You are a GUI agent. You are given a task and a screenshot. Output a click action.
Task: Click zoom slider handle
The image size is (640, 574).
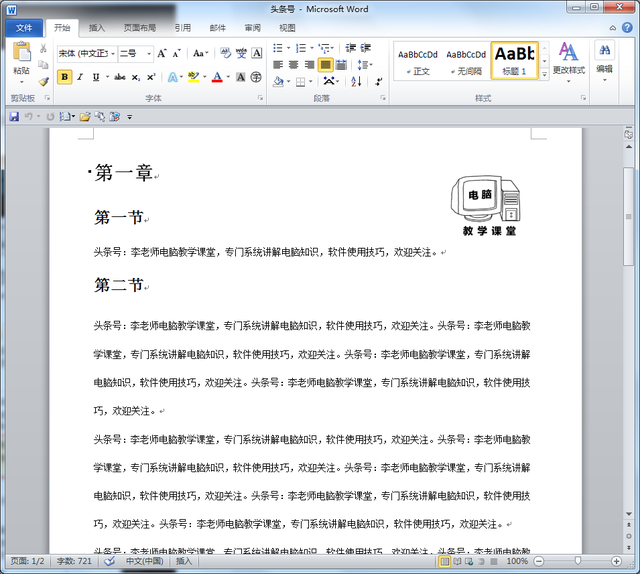578,561
